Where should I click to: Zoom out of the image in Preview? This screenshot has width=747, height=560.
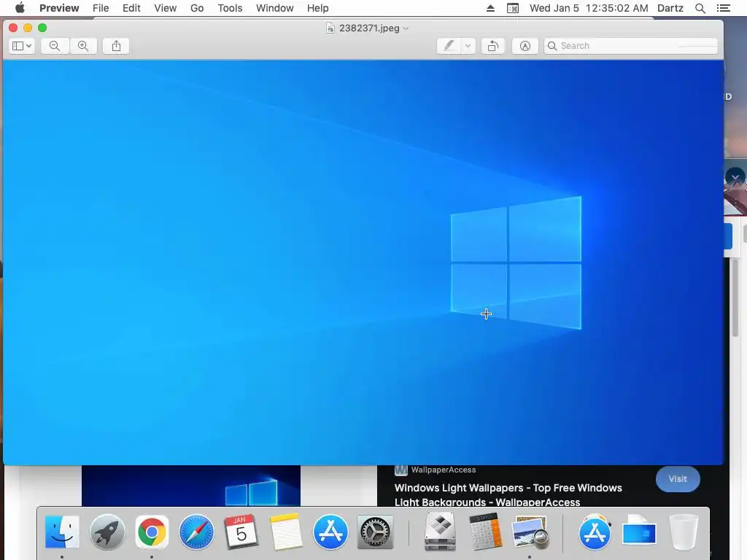tap(55, 46)
